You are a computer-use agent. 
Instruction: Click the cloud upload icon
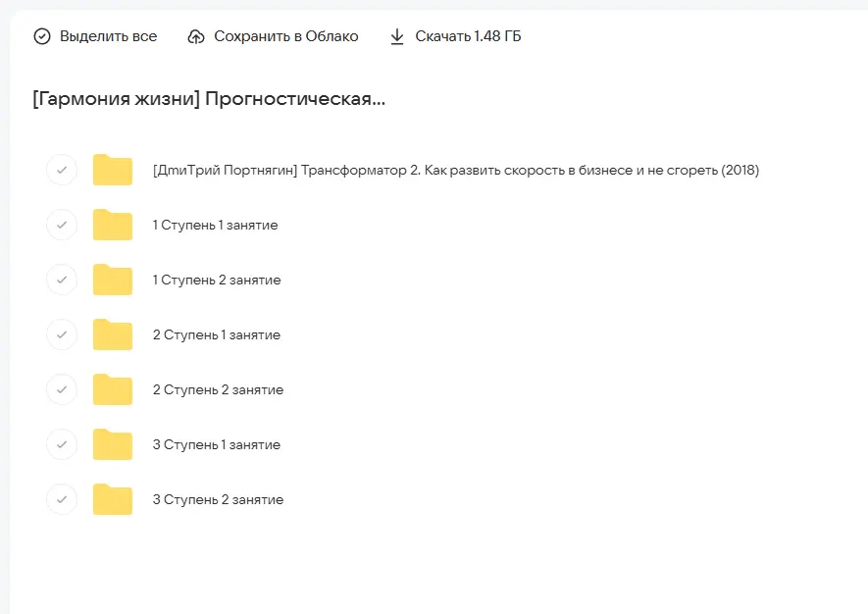click(x=196, y=36)
